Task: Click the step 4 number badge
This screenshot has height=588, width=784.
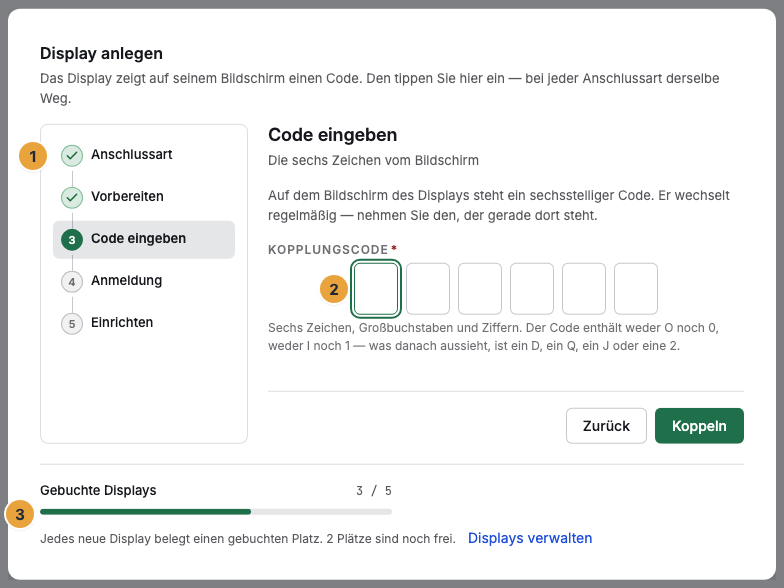Action: (72, 282)
